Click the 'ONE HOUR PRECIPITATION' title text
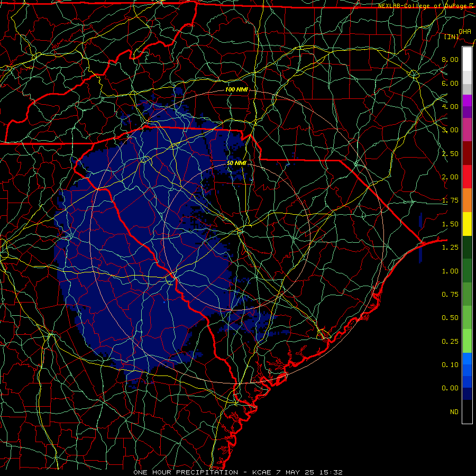This screenshot has width=476, height=476. [x=186, y=472]
